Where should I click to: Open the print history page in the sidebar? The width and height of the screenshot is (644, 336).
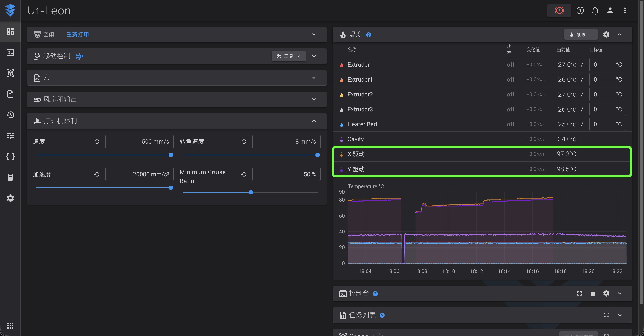[x=10, y=115]
